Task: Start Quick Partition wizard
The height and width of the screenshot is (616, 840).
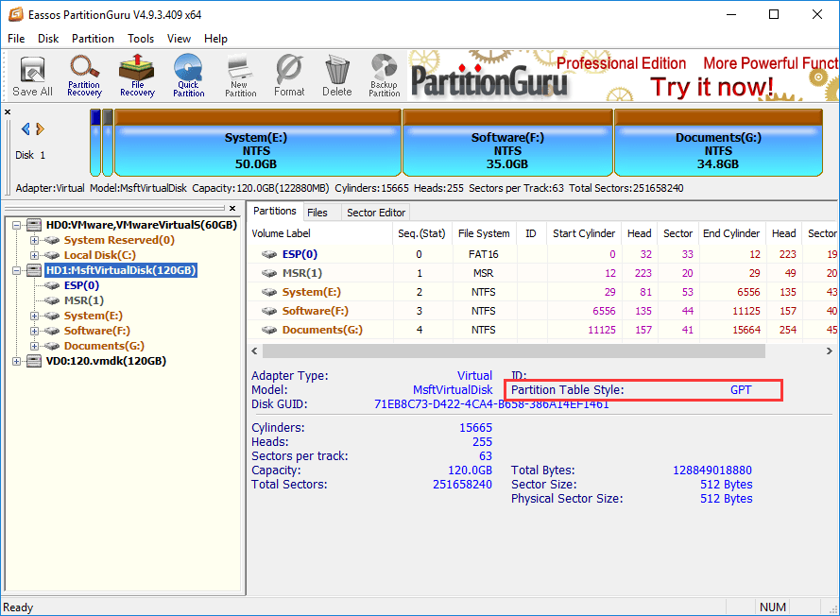Action: (189, 77)
